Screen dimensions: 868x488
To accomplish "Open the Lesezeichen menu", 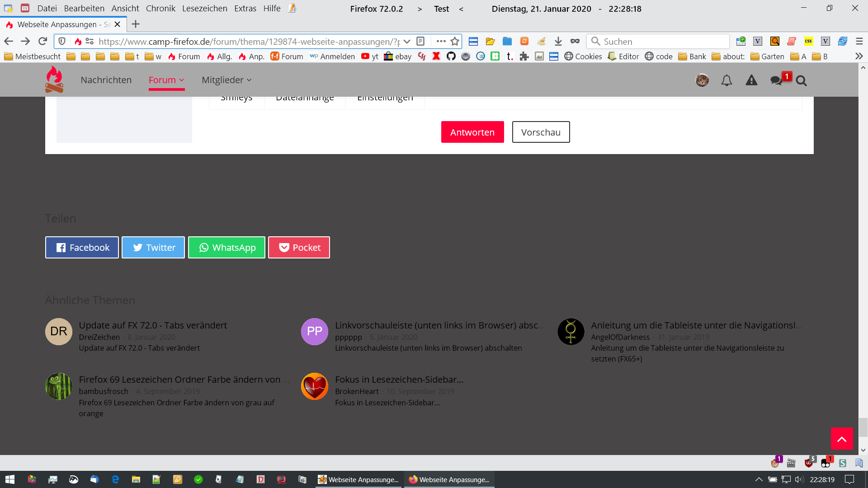I will tap(204, 9).
